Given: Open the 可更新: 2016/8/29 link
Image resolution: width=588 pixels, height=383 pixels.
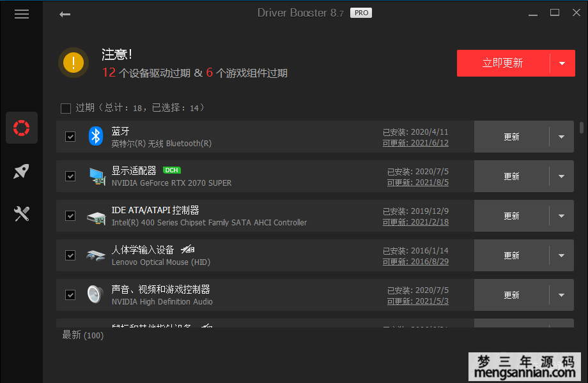Looking at the screenshot, I should pyautogui.click(x=415, y=262).
